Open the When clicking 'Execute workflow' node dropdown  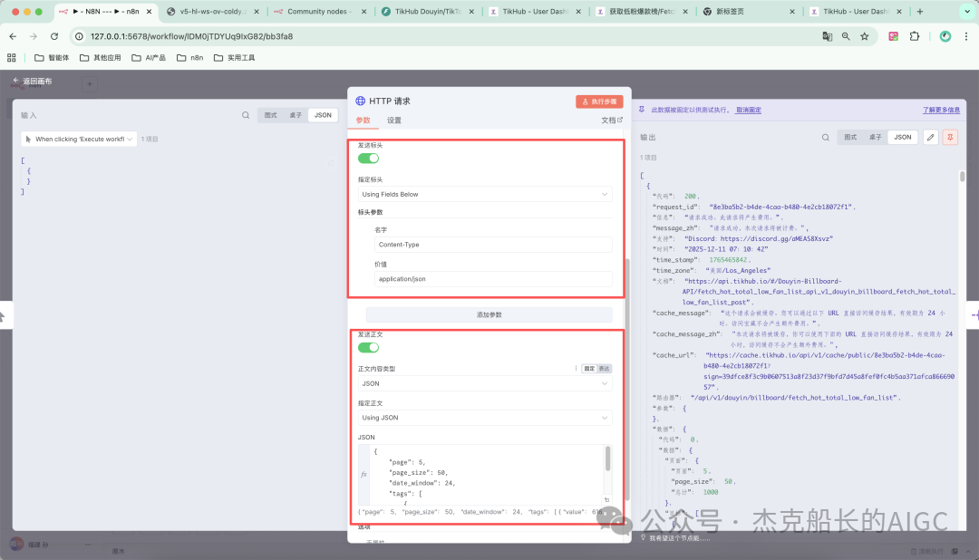[79, 140]
